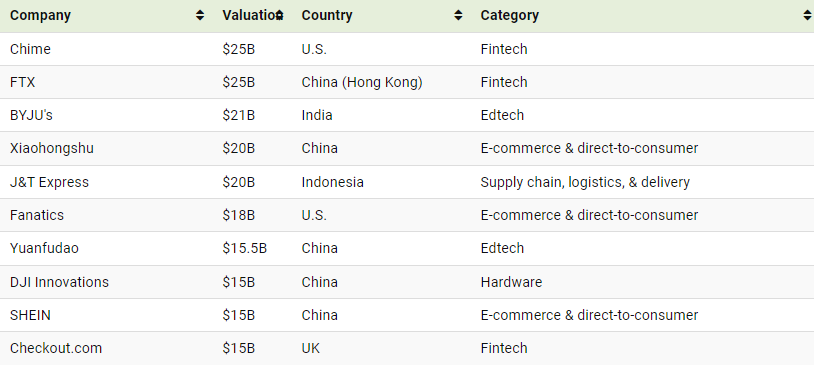814x370 pixels.
Task: Select the Yuanfudao $15.5B valuation cell
Action: click(x=245, y=249)
